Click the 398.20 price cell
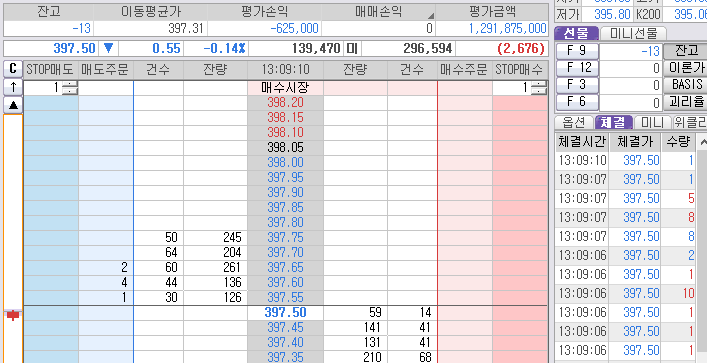 click(285, 103)
